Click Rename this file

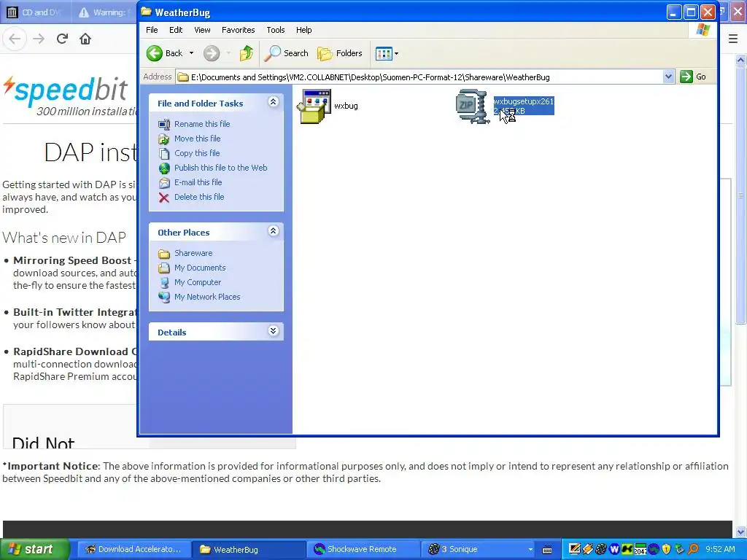pyautogui.click(x=202, y=124)
